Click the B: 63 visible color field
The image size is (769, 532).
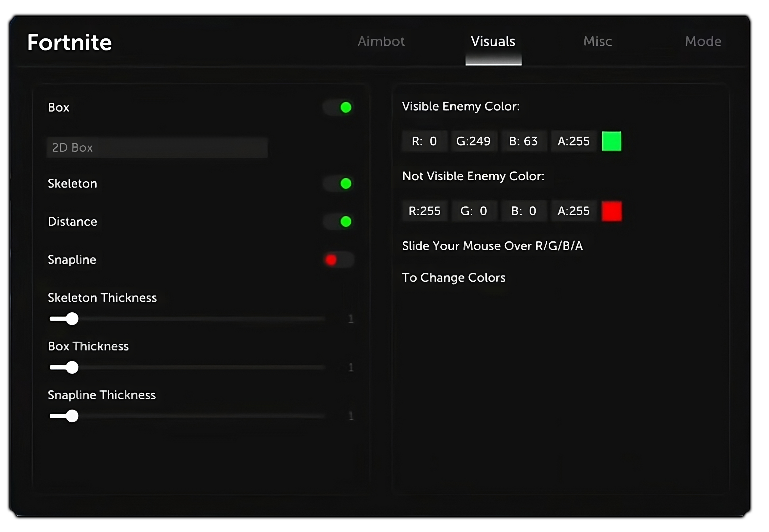(x=523, y=141)
